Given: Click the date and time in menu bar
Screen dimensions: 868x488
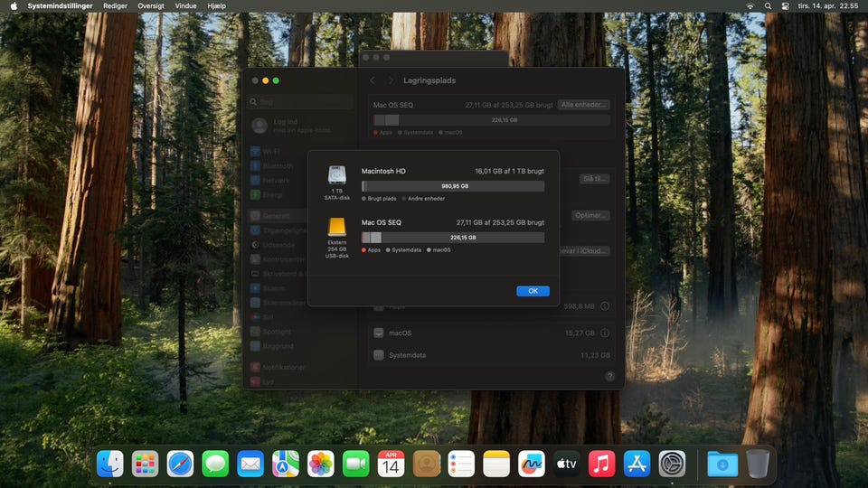Looking at the screenshot, I should pos(827,5).
